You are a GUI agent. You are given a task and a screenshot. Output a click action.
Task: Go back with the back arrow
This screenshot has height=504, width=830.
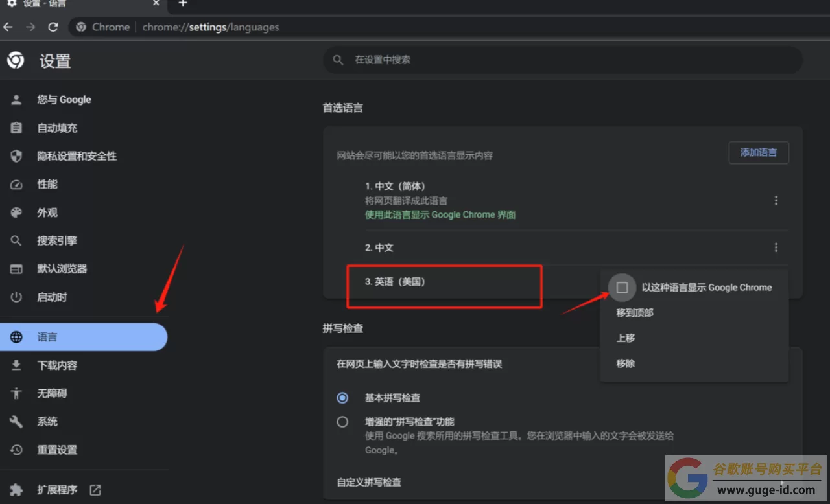click(x=8, y=27)
